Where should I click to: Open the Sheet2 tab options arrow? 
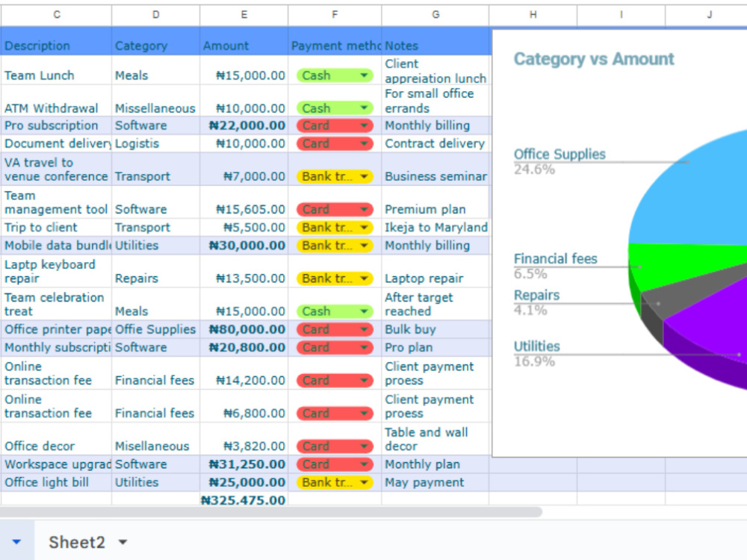pos(123,542)
